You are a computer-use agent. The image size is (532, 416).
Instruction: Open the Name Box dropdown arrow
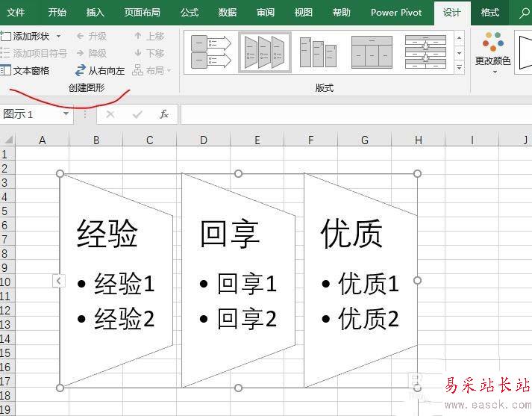[66, 114]
